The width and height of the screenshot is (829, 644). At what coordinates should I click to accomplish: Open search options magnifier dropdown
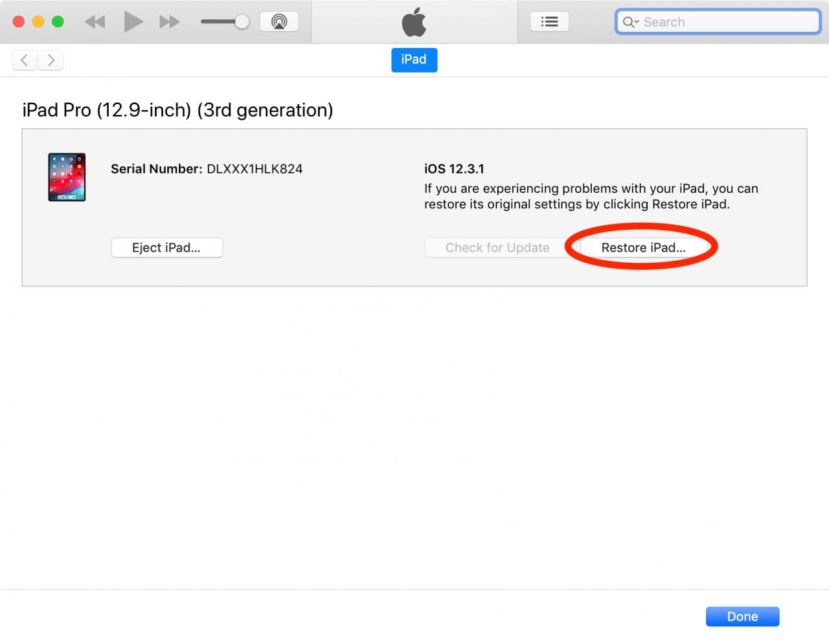click(631, 22)
